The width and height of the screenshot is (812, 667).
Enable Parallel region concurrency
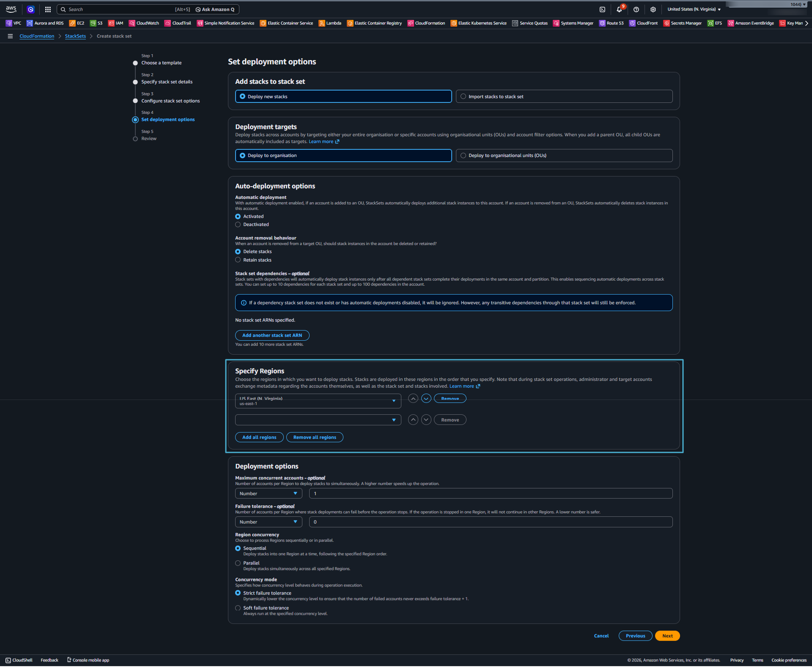(238, 563)
